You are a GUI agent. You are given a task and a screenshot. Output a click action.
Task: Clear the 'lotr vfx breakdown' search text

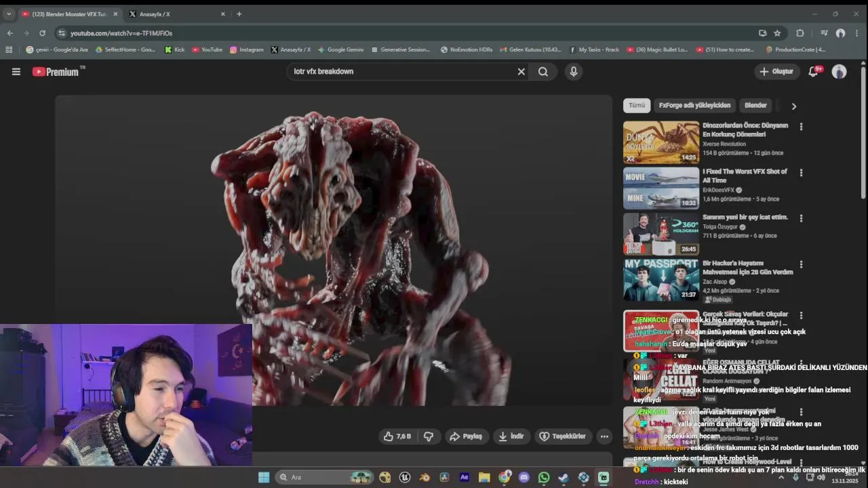click(521, 71)
